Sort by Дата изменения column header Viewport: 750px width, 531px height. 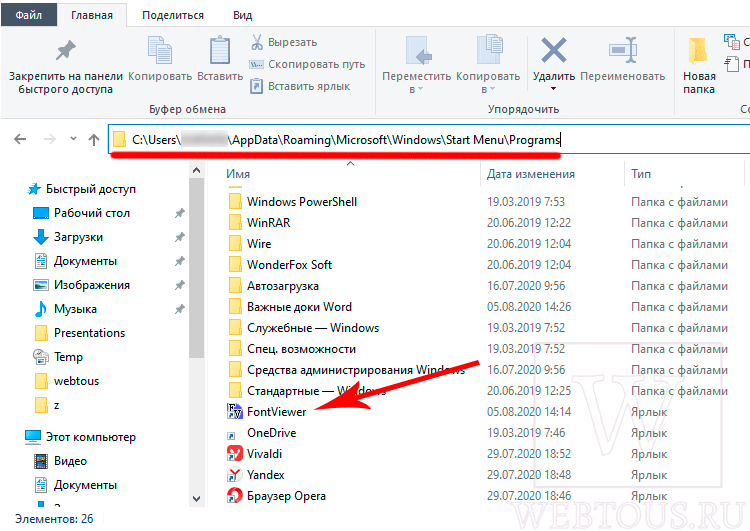pyautogui.click(x=531, y=174)
